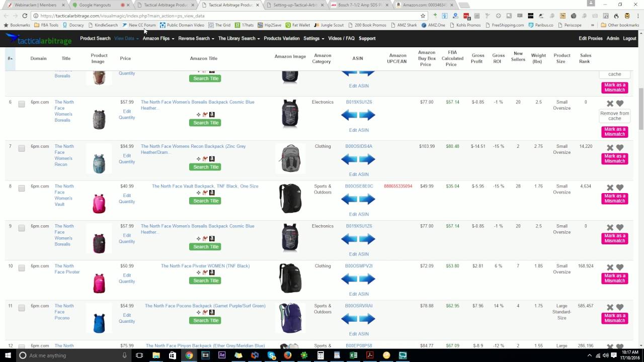This screenshot has height=362, width=644.
Task: Open pink Vault backpack product image in row 8
Action: click(99, 203)
